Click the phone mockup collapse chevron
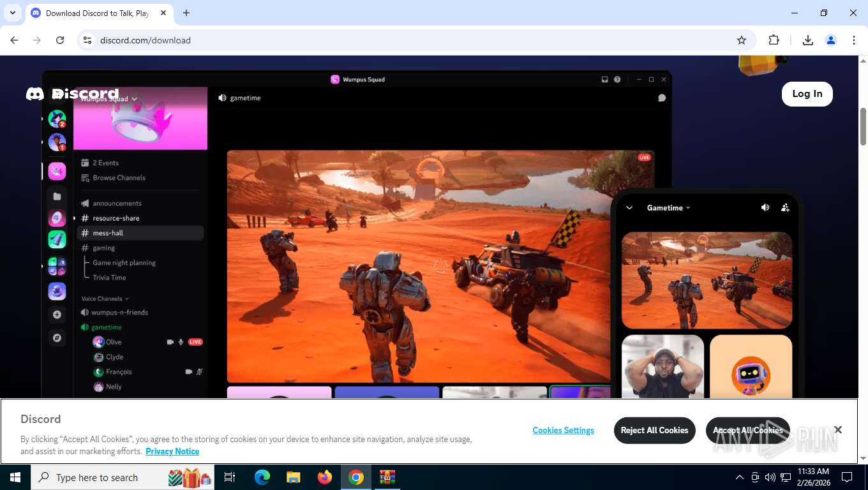This screenshot has height=490, width=868. 629,208
